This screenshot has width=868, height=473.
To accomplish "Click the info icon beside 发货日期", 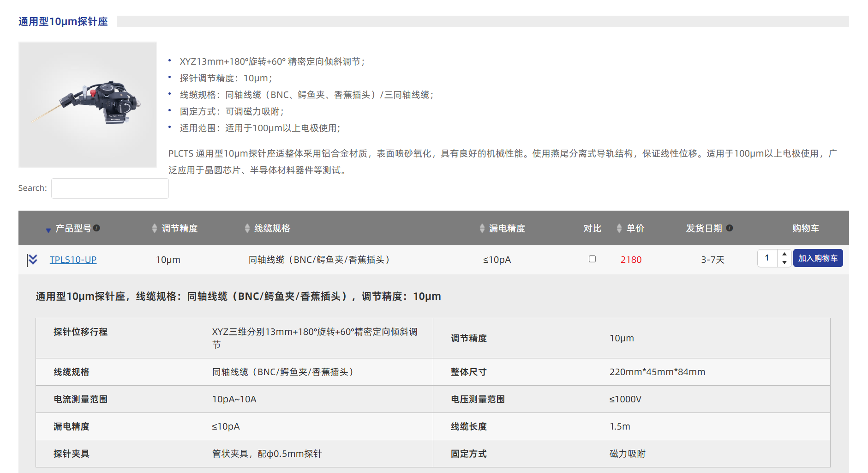I will (x=730, y=228).
